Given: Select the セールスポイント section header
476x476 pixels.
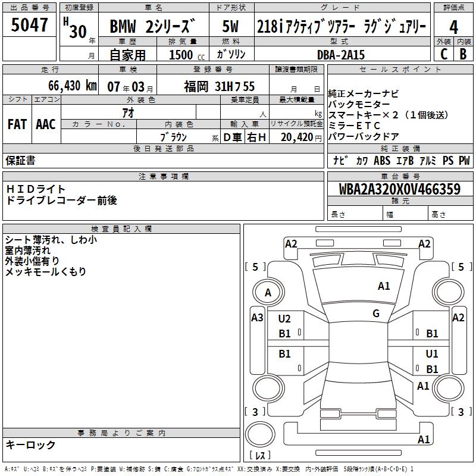Looking at the screenshot, I should tap(400, 70).
